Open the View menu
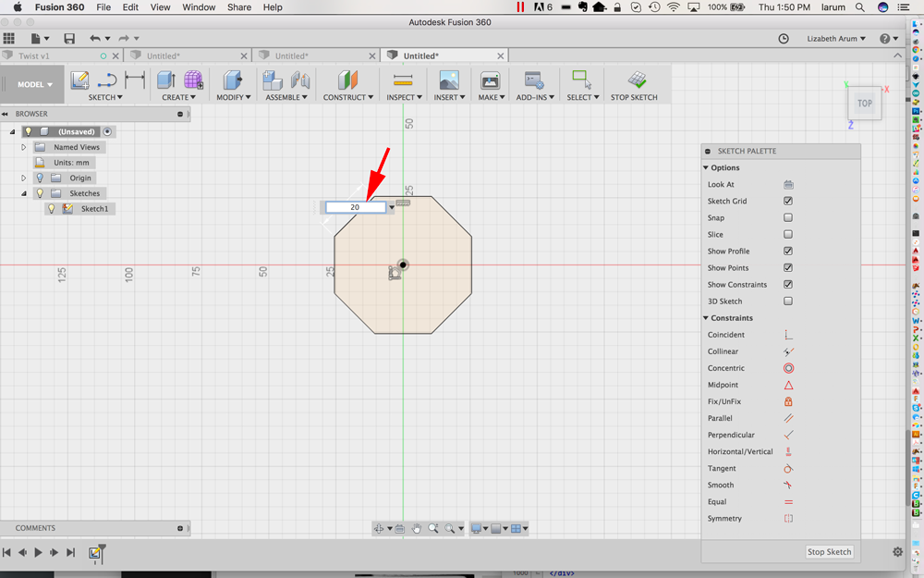This screenshot has width=924, height=578. coord(160,7)
